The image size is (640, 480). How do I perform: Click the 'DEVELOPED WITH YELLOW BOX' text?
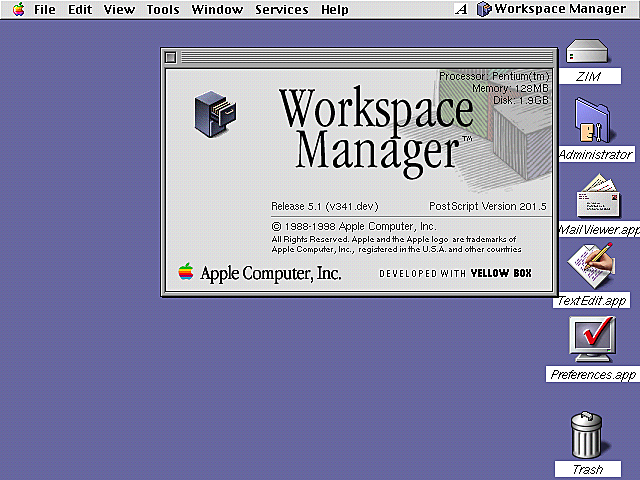click(456, 273)
